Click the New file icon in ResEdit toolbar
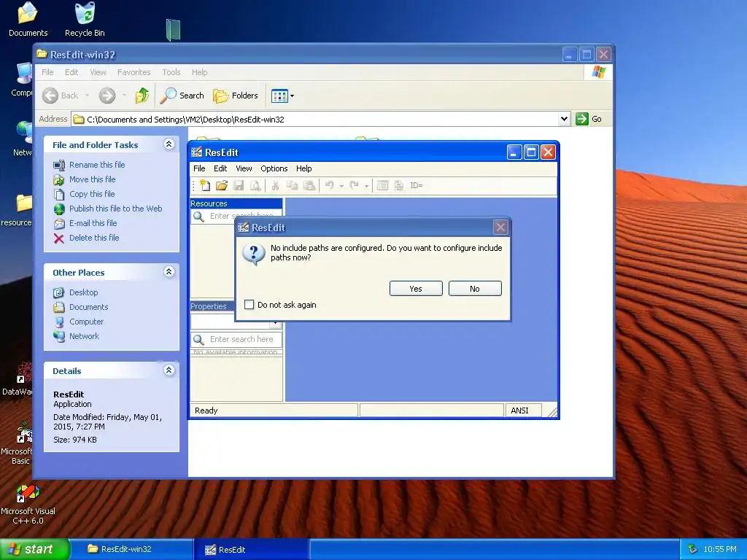The width and height of the screenshot is (747, 560). [x=205, y=185]
